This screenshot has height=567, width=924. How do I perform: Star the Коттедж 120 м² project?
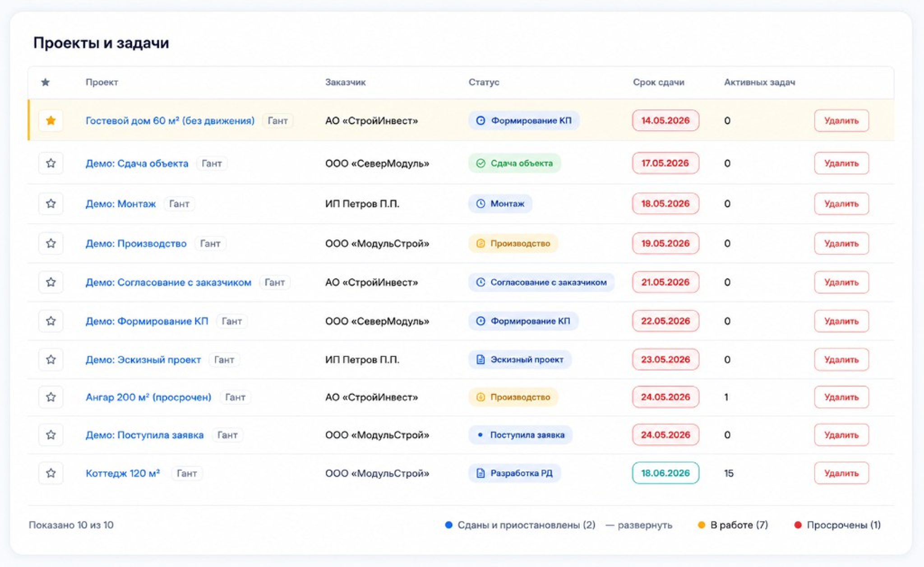pyautogui.click(x=51, y=473)
